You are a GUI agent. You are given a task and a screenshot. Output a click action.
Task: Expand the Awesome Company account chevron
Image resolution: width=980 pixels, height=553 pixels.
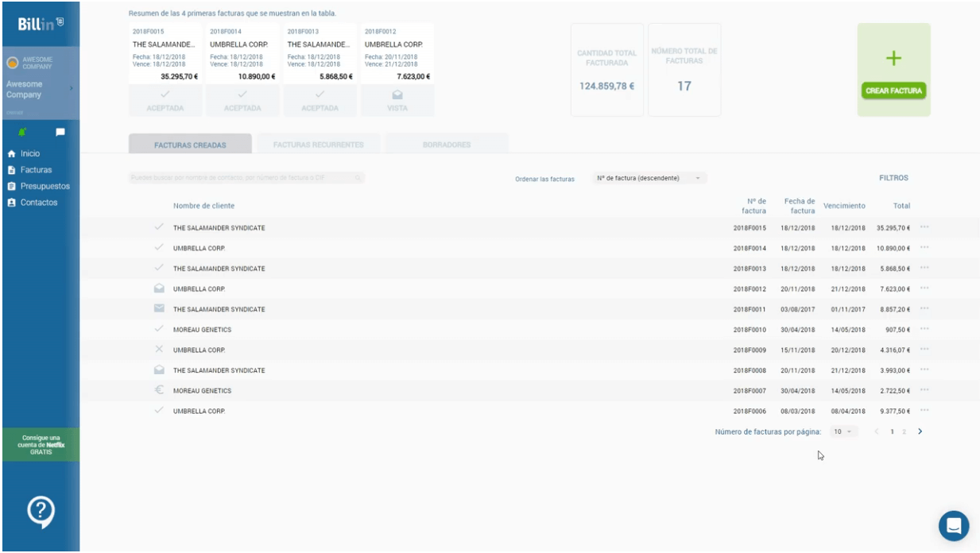[x=72, y=89]
